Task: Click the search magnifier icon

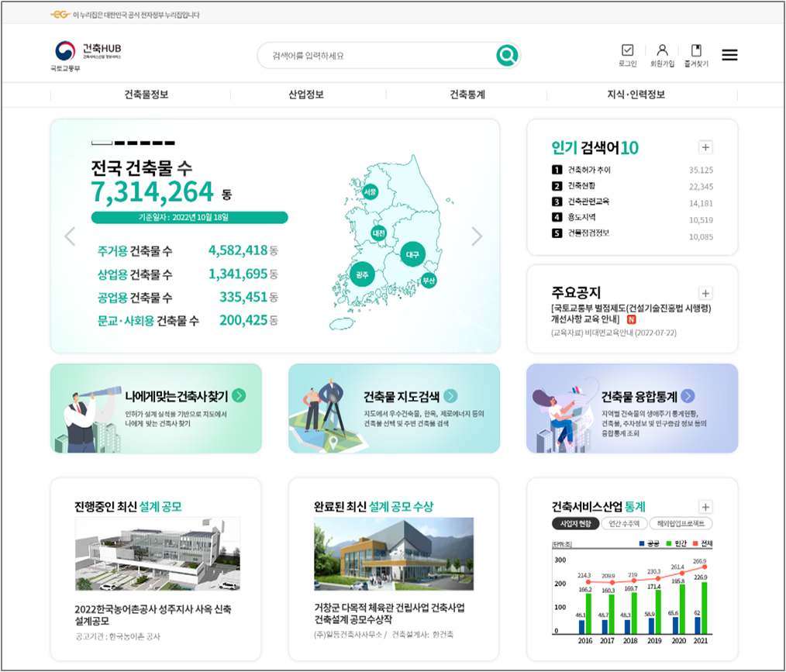Action: tap(506, 56)
